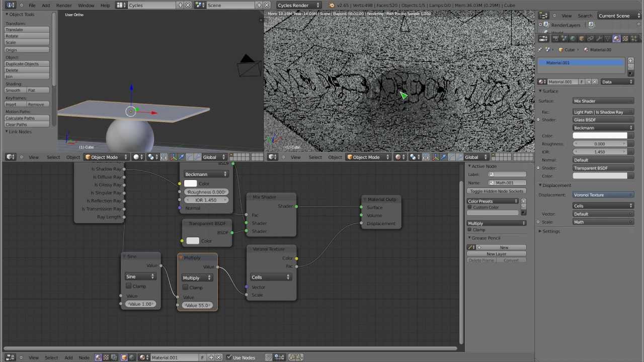Image resolution: width=644 pixels, height=362 pixels.
Task: Open the Material tab in Properties editor
Action: (x=616, y=38)
